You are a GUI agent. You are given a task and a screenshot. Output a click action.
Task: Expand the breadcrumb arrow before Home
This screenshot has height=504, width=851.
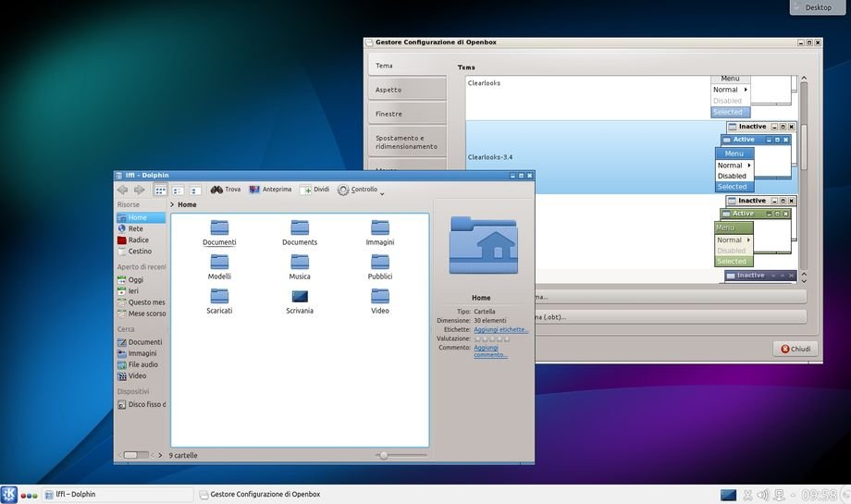click(x=173, y=205)
